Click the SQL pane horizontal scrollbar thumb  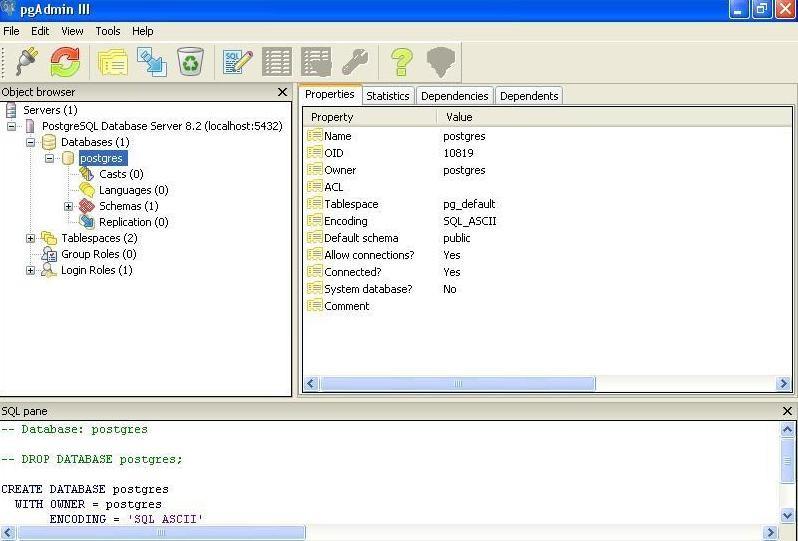pos(161,533)
